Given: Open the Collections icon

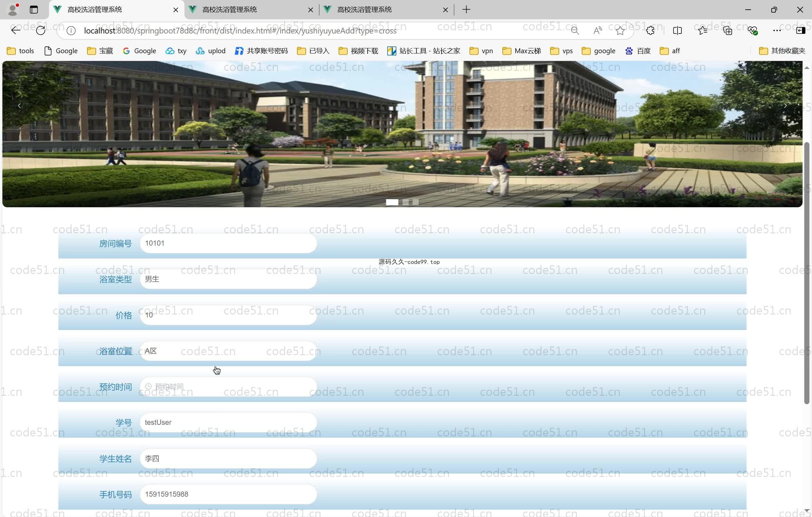Looking at the screenshot, I should (x=728, y=31).
